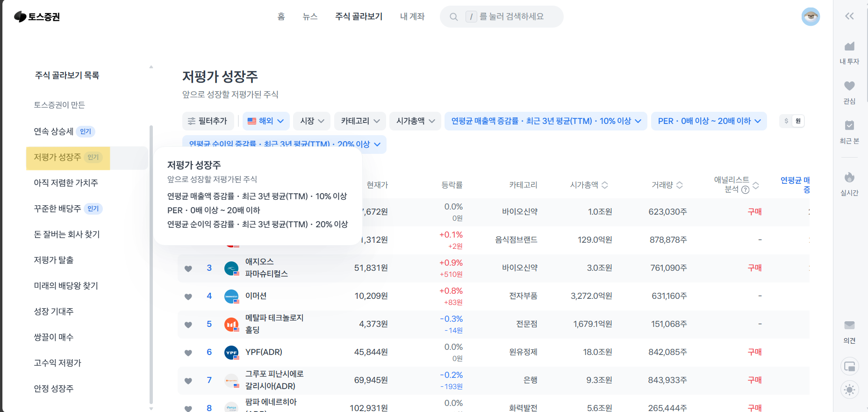Click the sidebar list scrollbar

pos(151,264)
